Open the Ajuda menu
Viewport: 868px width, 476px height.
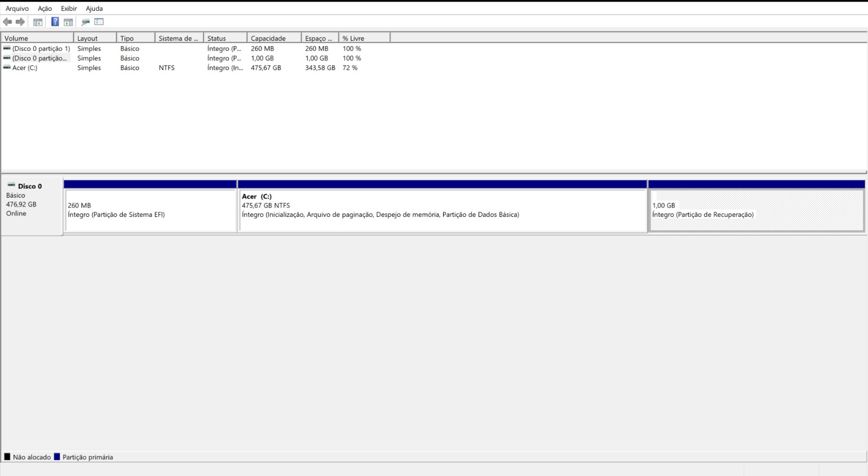pos(94,9)
